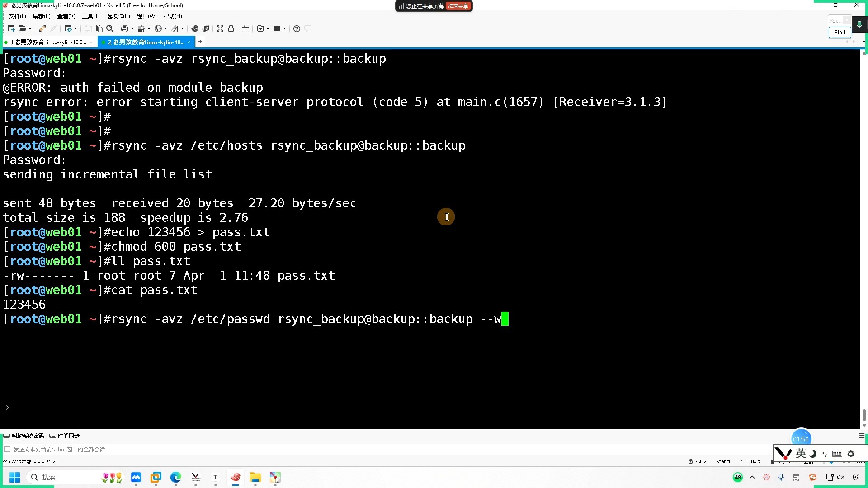Add a new tab with plus button
Screen dimensions: 868x488
tap(200, 42)
